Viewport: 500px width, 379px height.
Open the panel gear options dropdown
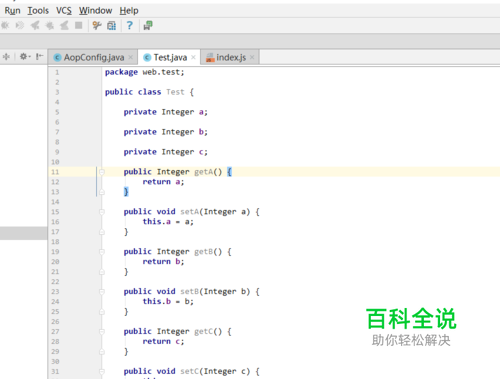[25, 57]
